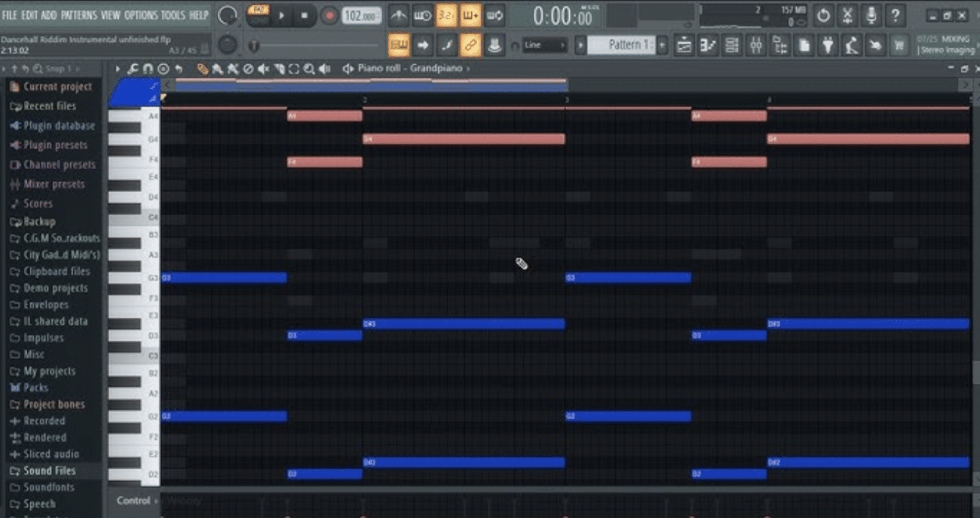Viewport: 980px width, 518px height.
Task: Open the Channel rack view icon
Action: [732, 45]
